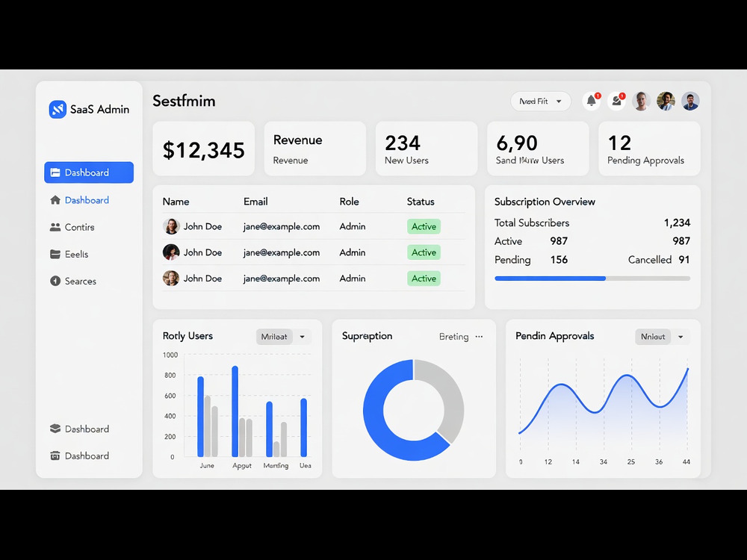Click the email in the third table row
Screen dimensions: 747x560
coord(282,279)
